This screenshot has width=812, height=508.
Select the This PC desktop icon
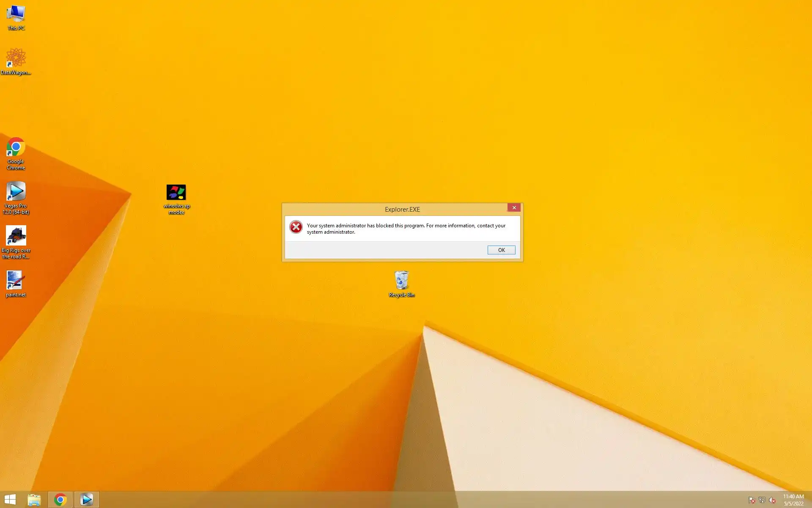tap(16, 17)
